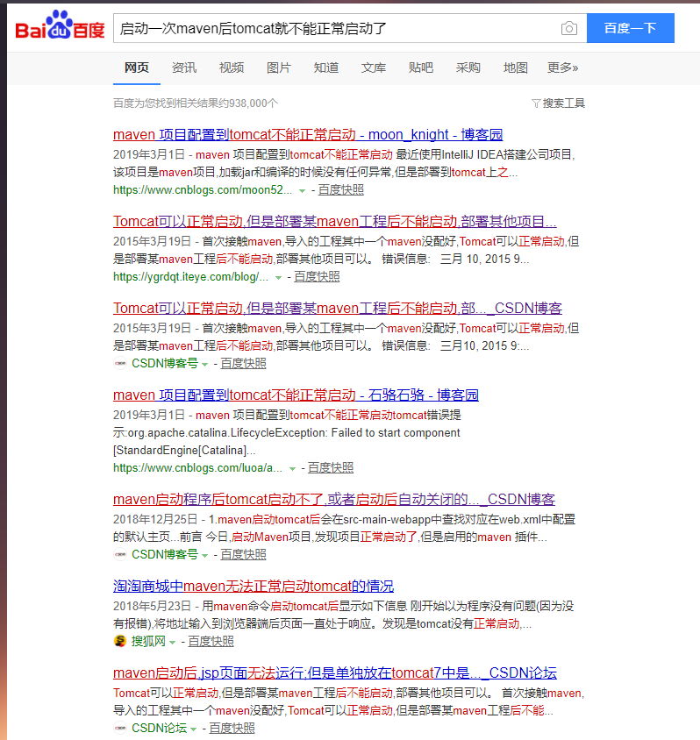
Task: Expand dropdown next to cnblogs.com/luoa URL
Action: [x=292, y=469]
